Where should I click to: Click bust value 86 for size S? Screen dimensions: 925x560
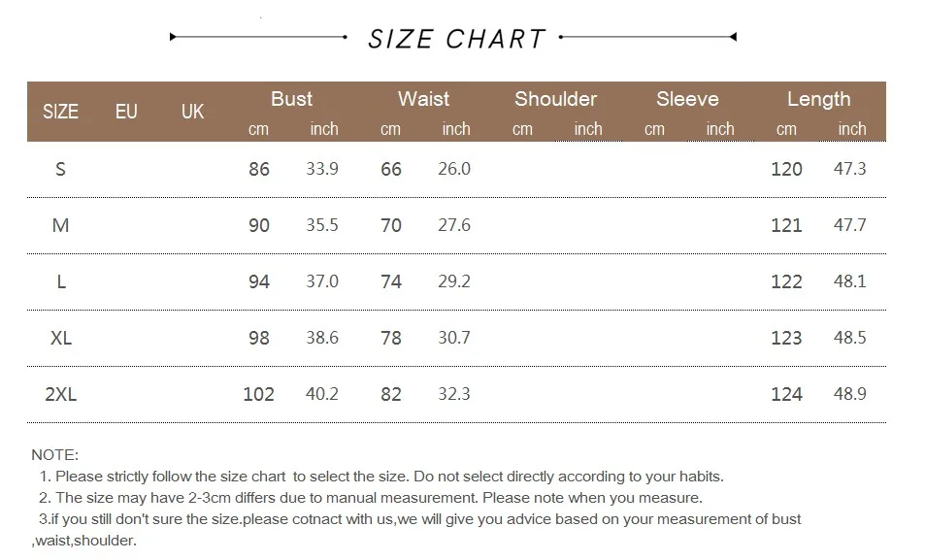(x=259, y=169)
